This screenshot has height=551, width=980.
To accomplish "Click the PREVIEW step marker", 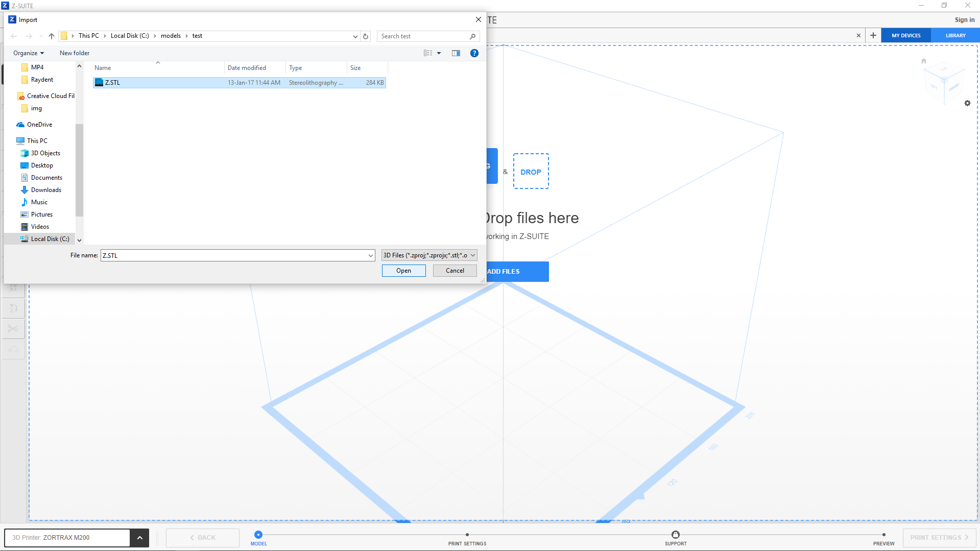I will [883, 535].
